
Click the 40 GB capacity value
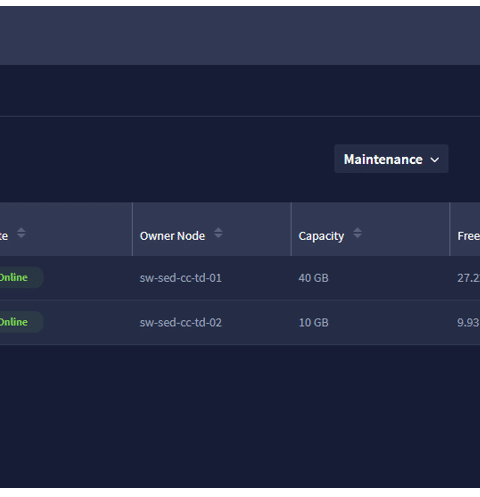(314, 278)
